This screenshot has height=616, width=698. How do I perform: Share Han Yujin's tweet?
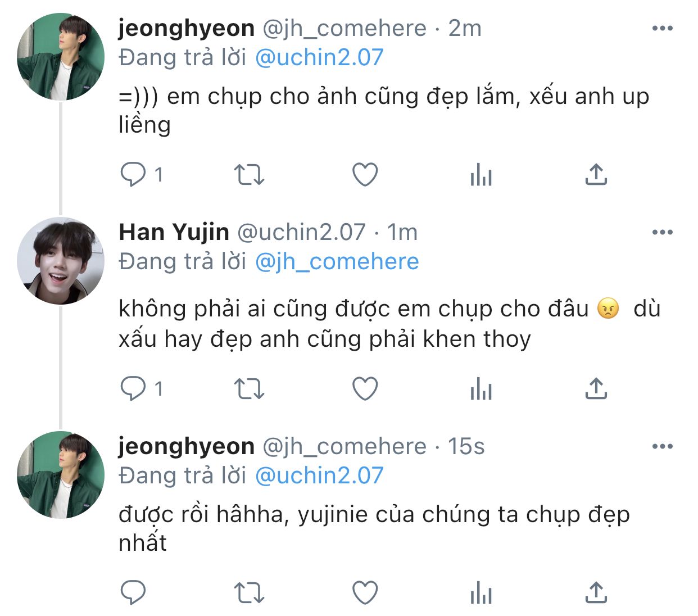[596, 388]
